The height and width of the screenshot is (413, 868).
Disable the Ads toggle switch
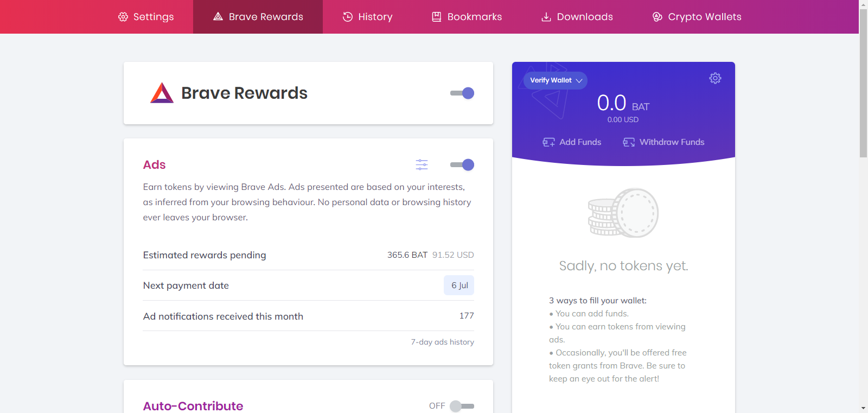[463, 164]
